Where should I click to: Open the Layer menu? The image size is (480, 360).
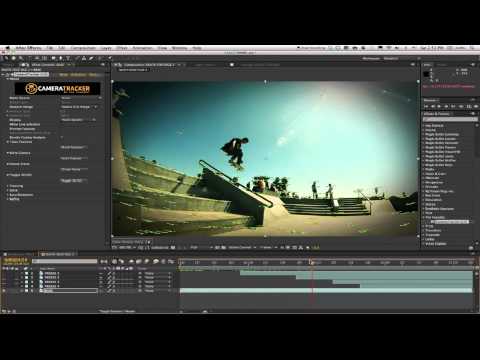pyautogui.click(x=106, y=48)
